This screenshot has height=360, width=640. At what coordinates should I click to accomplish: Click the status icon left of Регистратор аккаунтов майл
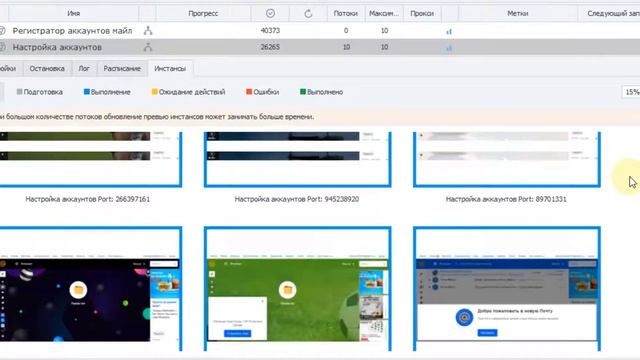(2, 31)
